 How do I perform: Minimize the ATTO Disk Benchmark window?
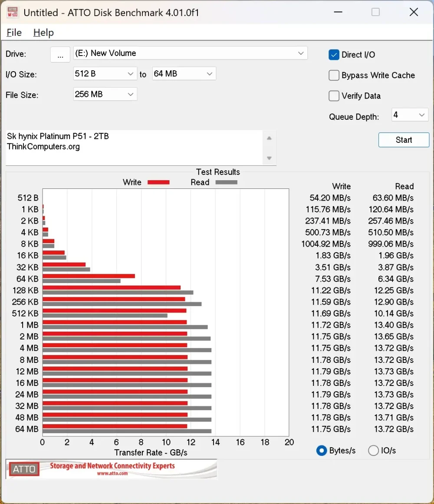(338, 12)
